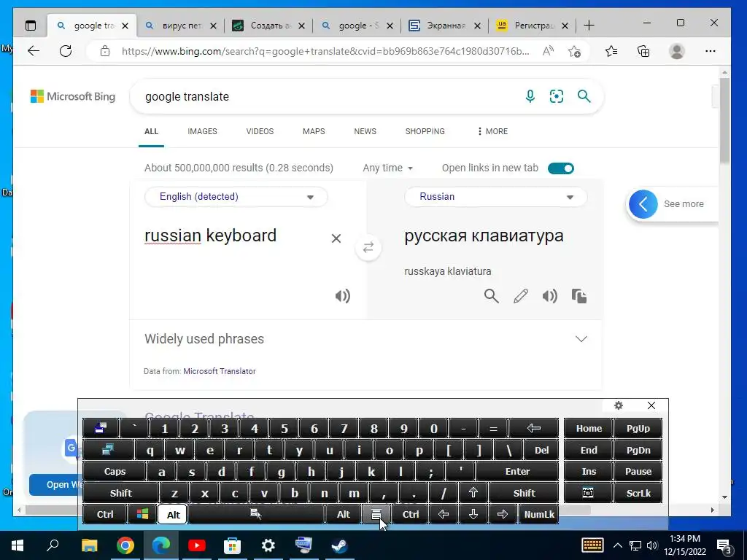Open on-screen keyboard settings gear

(x=619, y=405)
